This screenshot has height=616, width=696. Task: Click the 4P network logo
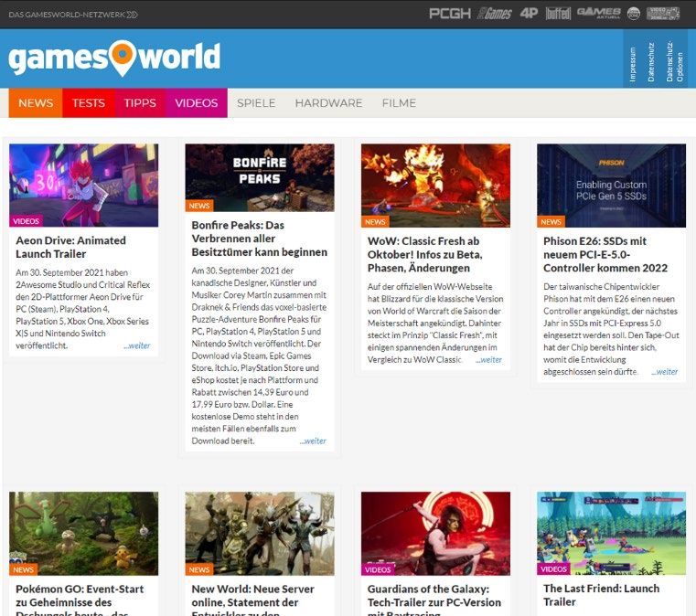point(529,14)
